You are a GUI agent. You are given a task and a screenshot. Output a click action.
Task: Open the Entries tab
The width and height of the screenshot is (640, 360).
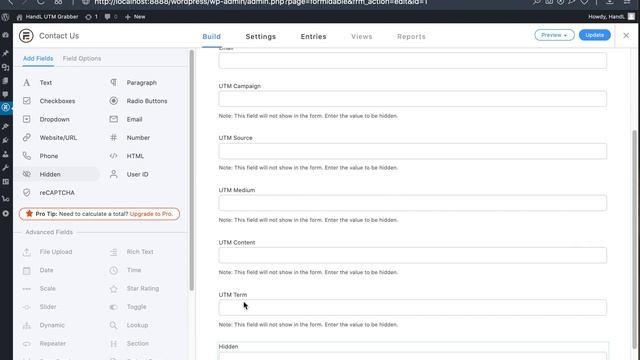[313, 36]
